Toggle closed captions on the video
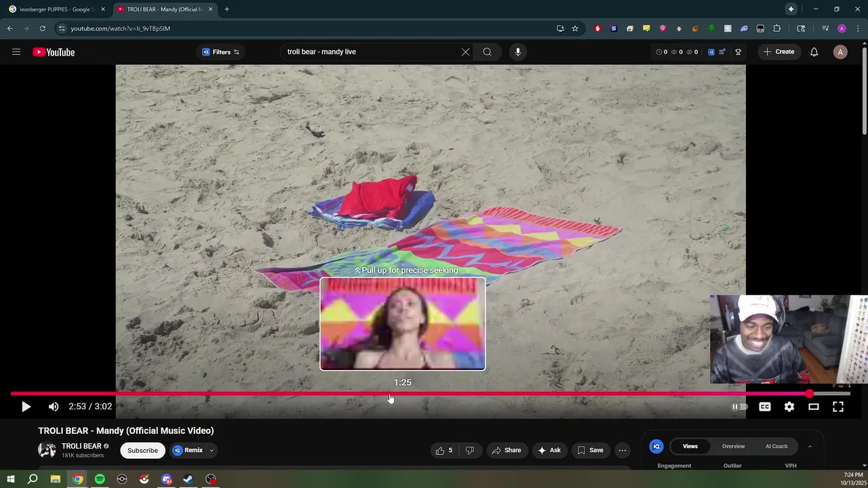The height and width of the screenshot is (488, 868). pos(765,407)
